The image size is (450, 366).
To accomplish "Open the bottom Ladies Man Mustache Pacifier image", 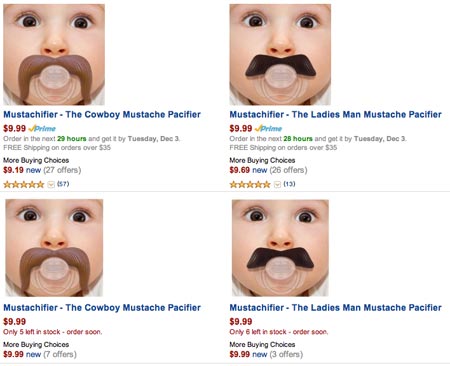I will click(280, 248).
